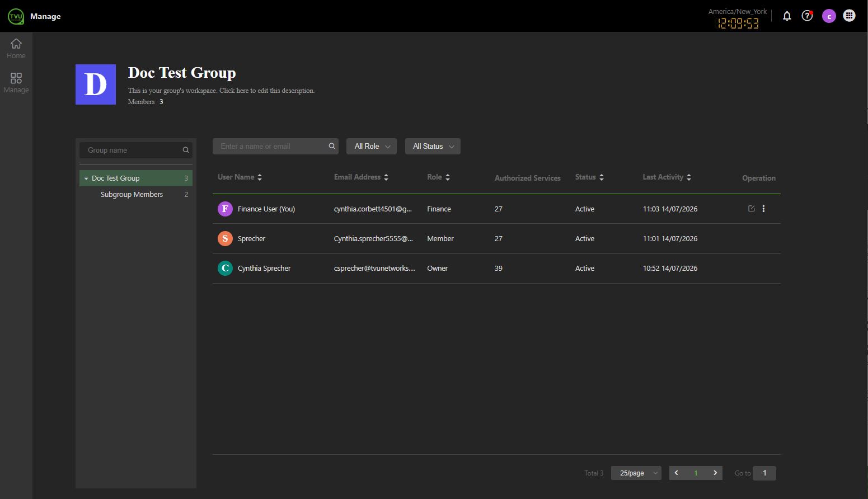
Task: Click the Authorized Services column header
Action: click(528, 178)
